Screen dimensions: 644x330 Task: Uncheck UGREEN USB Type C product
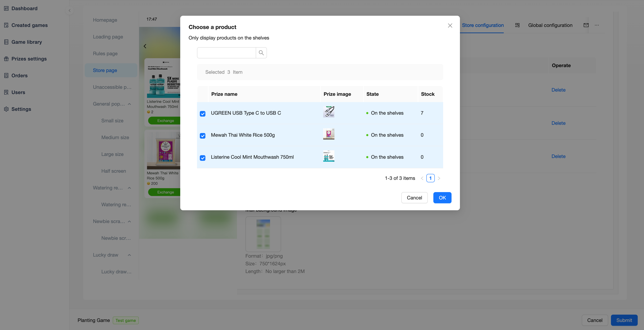coord(202,114)
